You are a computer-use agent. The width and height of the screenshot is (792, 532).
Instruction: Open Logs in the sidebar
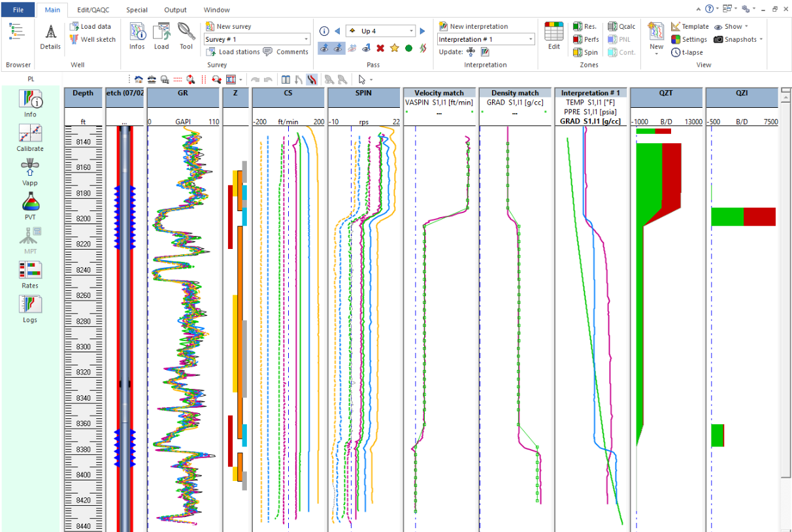click(30, 309)
